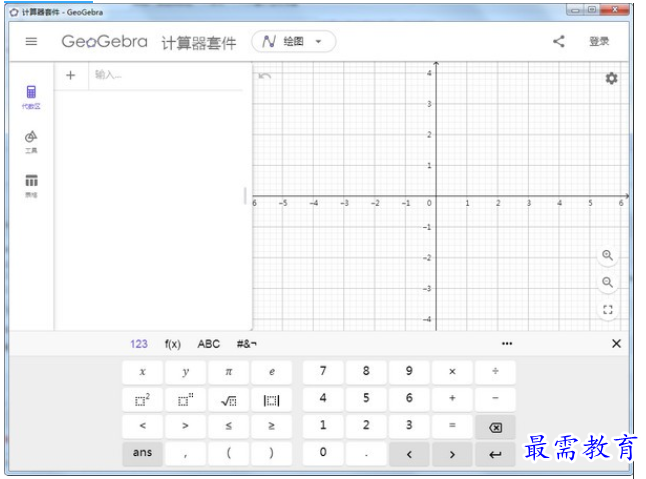The image size is (646, 479).
Task: Tap the enter return key
Action: (x=495, y=454)
